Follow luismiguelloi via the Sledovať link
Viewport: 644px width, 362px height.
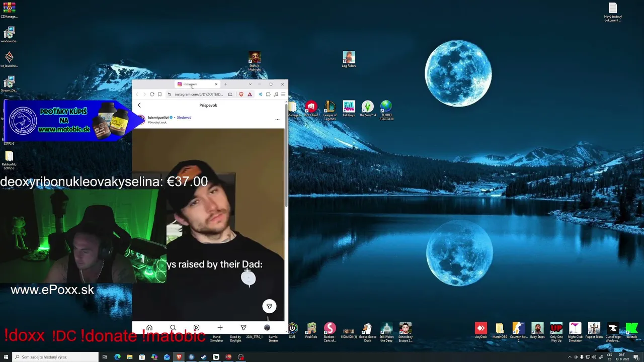click(x=184, y=118)
